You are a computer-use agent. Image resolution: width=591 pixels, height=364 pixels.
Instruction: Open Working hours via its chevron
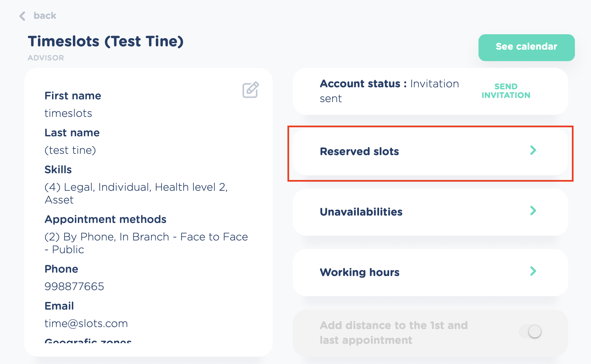click(x=533, y=271)
